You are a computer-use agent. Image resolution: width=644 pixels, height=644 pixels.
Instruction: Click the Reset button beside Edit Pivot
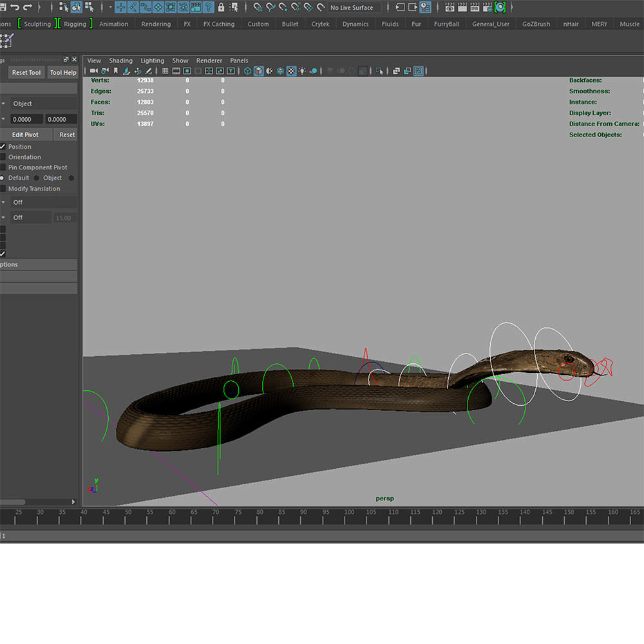[x=66, y=135]
